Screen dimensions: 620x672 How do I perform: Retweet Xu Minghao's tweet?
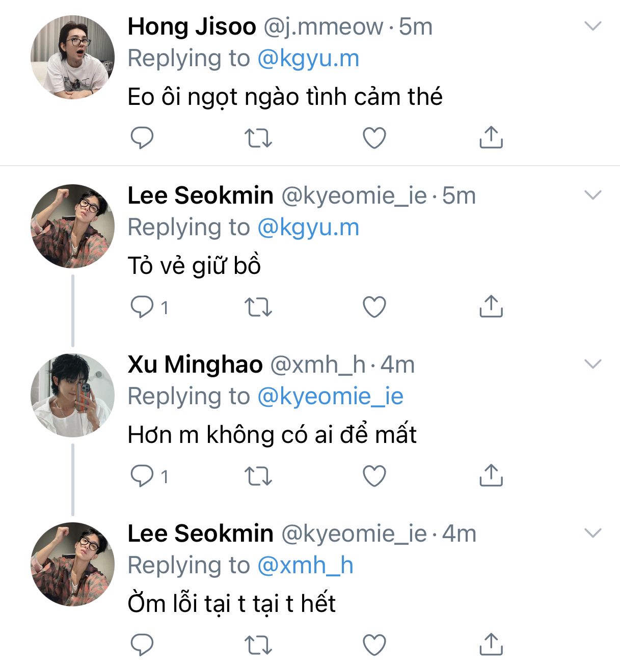click(x=258, y=475)
